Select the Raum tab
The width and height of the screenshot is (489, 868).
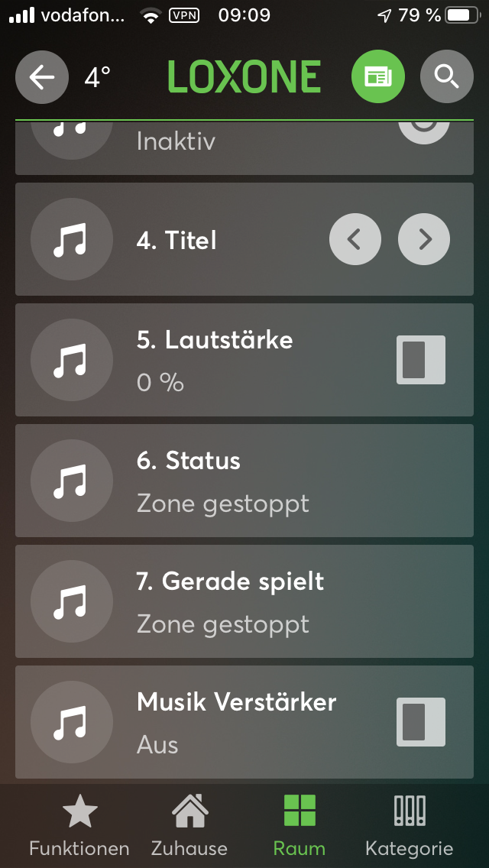coord(299,825)
